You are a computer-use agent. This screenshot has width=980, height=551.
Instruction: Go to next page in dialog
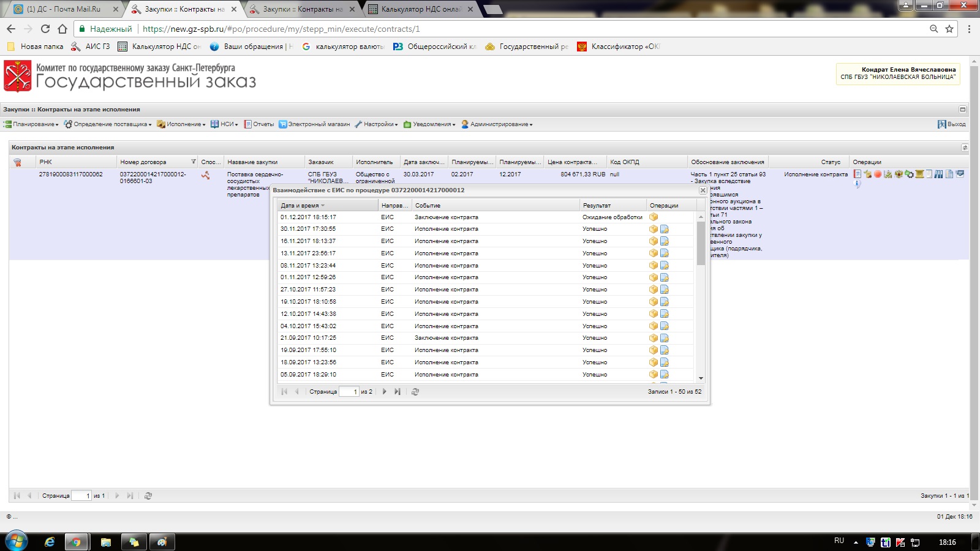click(385, 392)
